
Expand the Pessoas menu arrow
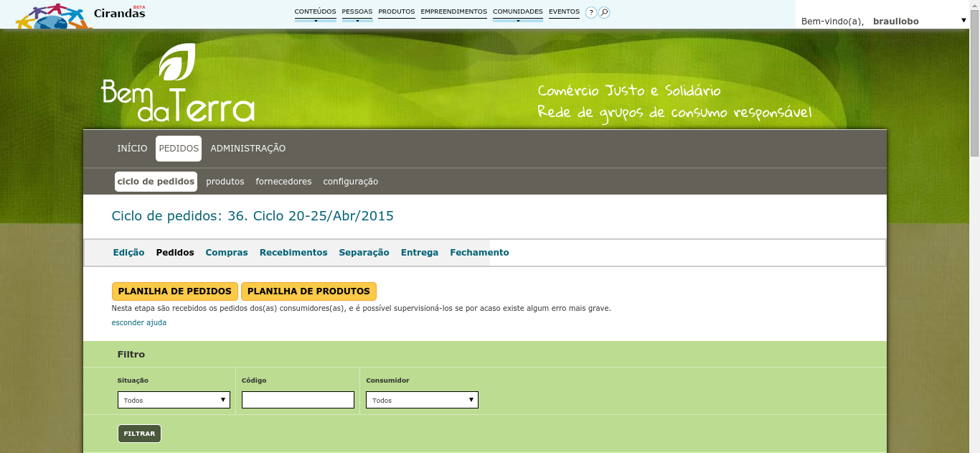click(x=357, y=20)
